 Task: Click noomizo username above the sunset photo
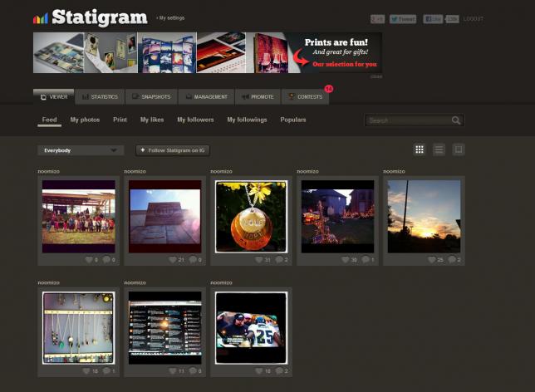394,171
